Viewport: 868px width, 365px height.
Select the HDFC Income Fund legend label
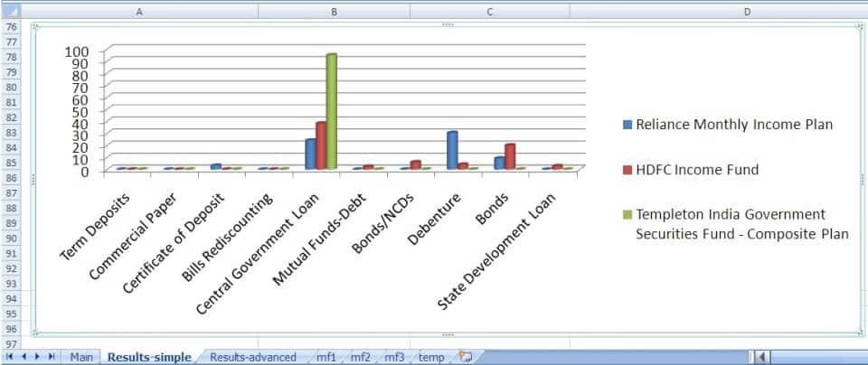click(697, 170)
